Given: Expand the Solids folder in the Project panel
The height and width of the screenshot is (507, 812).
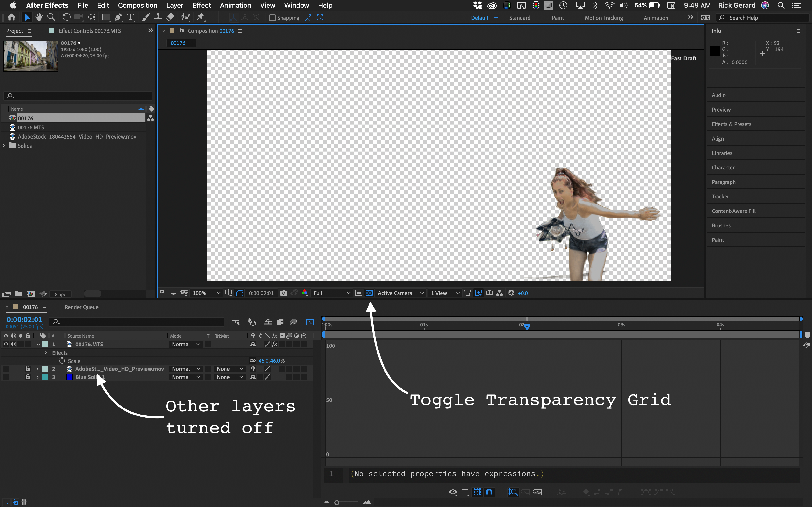Looking at the screenshot, I should pyautogui.click(x=4, y=146).
